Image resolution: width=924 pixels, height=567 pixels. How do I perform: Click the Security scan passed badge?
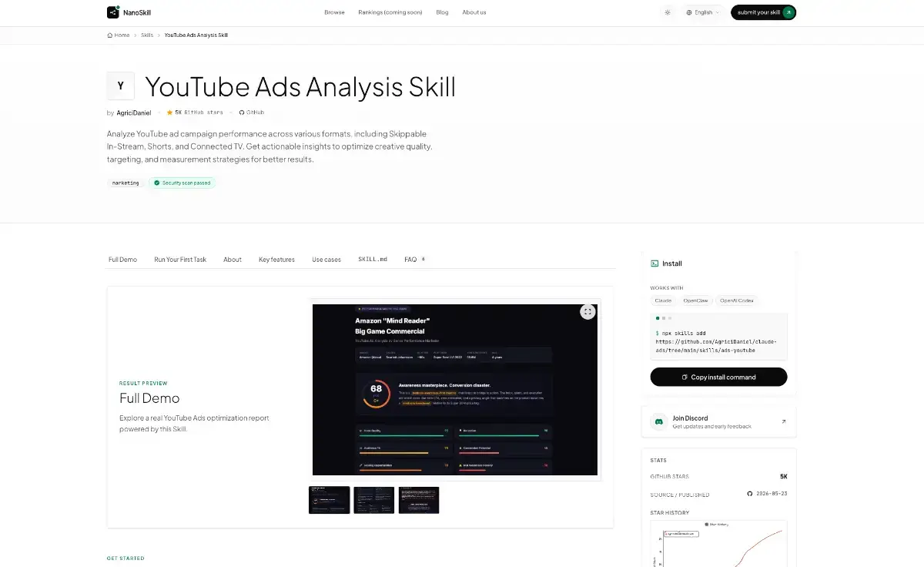coord(182,183)
